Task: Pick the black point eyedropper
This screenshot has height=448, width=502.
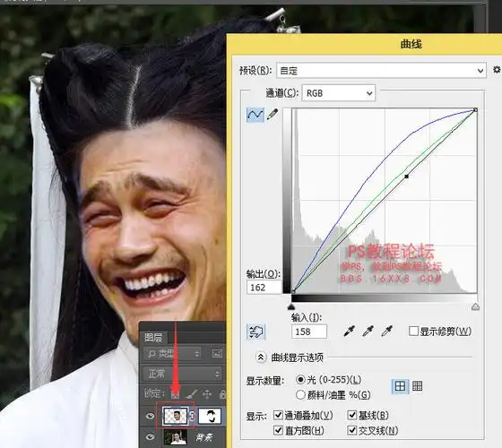Action: (350, 332)
